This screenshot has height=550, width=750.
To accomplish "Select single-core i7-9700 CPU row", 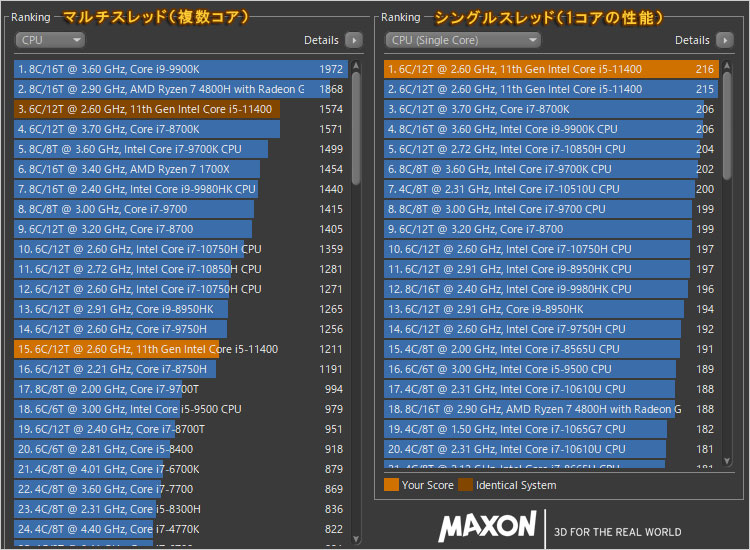I will 551,209.
